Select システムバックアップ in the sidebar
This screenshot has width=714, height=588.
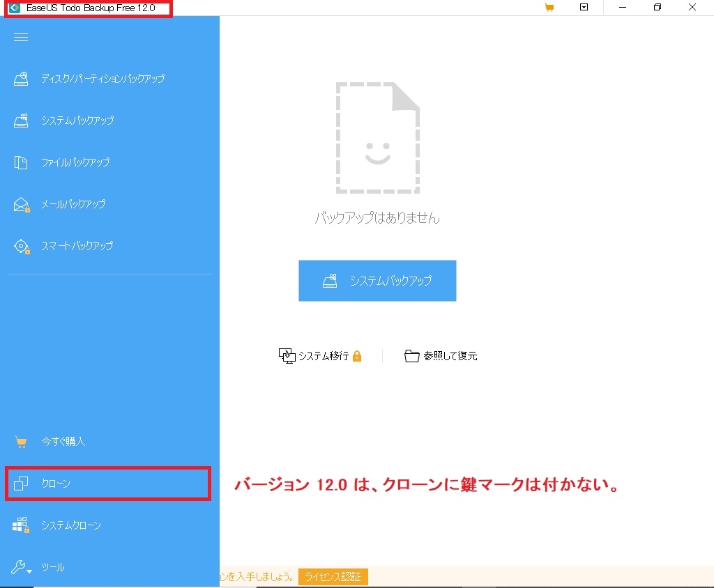pyautogui.click(x=77, y=121)
